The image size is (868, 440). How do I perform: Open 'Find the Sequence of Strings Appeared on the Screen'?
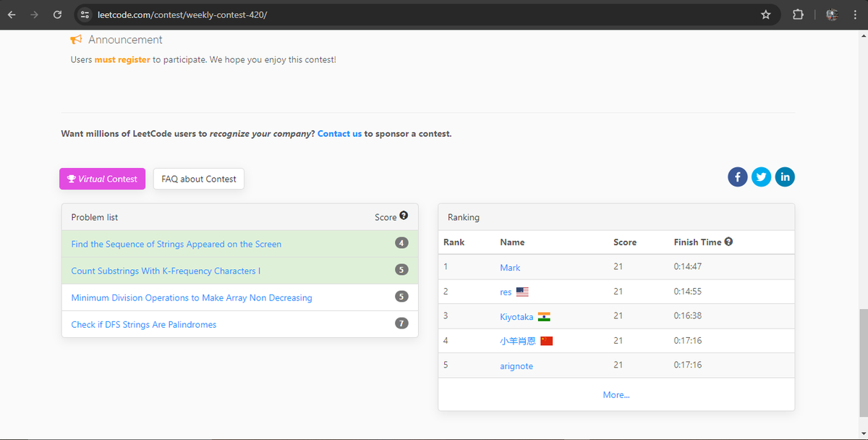tap(176, 244)
